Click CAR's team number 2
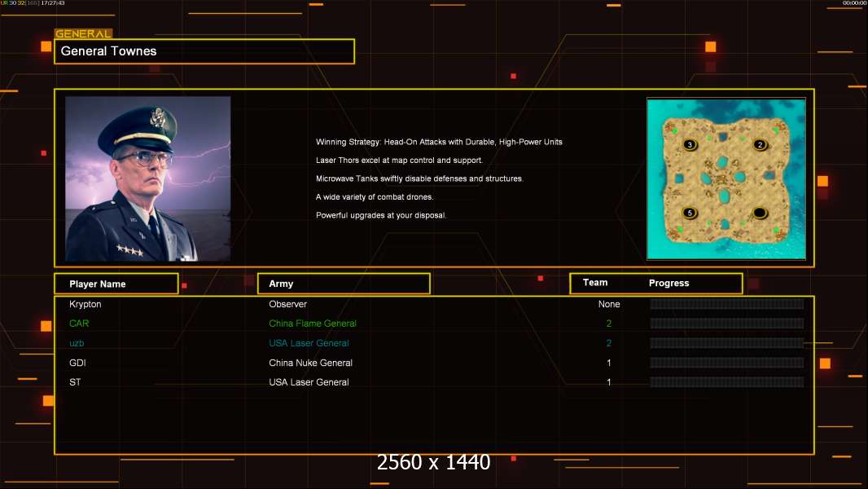 pos(609,324)
